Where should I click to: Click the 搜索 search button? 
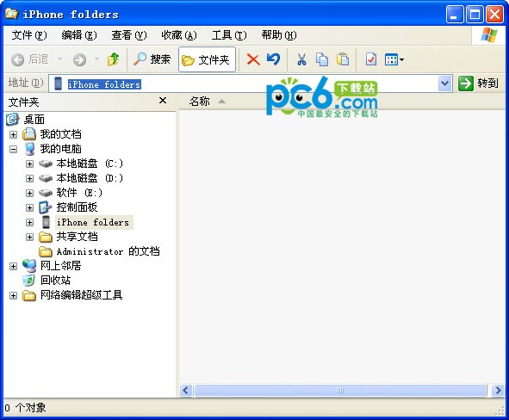[x=152, y=59]
